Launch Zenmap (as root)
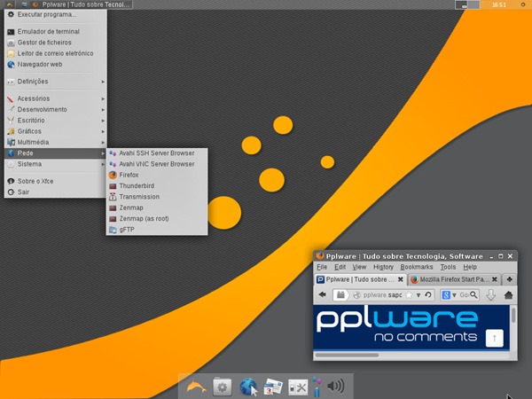 click(157, 218)
